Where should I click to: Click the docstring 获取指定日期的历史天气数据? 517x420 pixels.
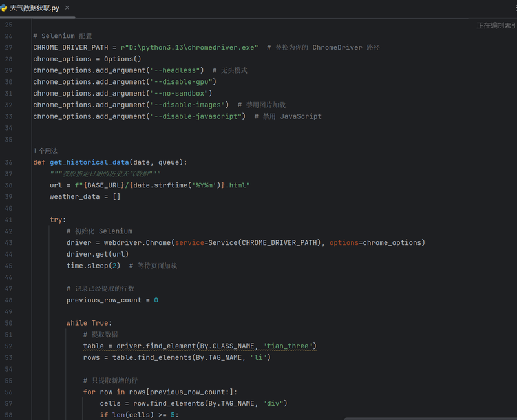coord(105,174)
